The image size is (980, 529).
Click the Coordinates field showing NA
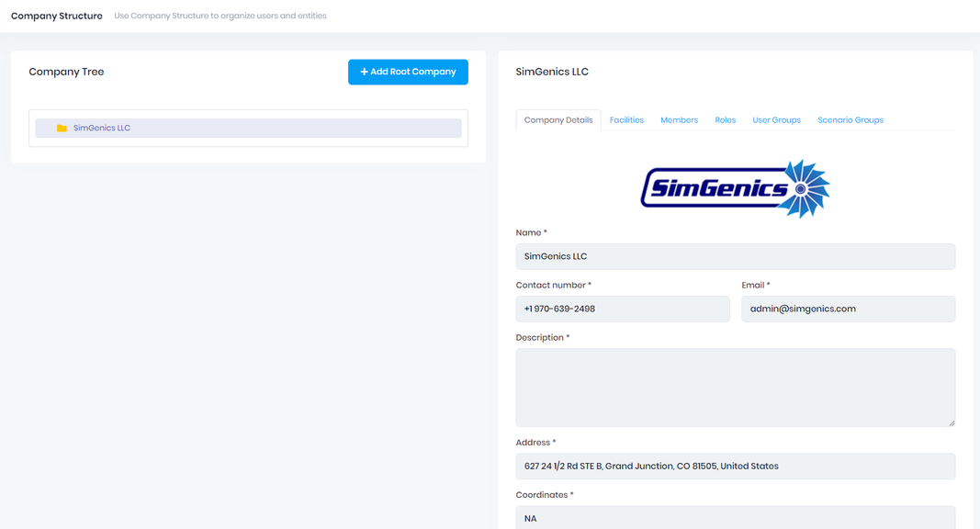tap(735, 518)
